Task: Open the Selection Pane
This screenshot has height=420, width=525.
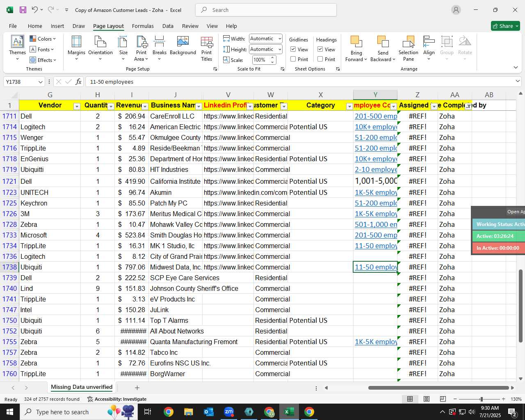Action: point(409,48)
